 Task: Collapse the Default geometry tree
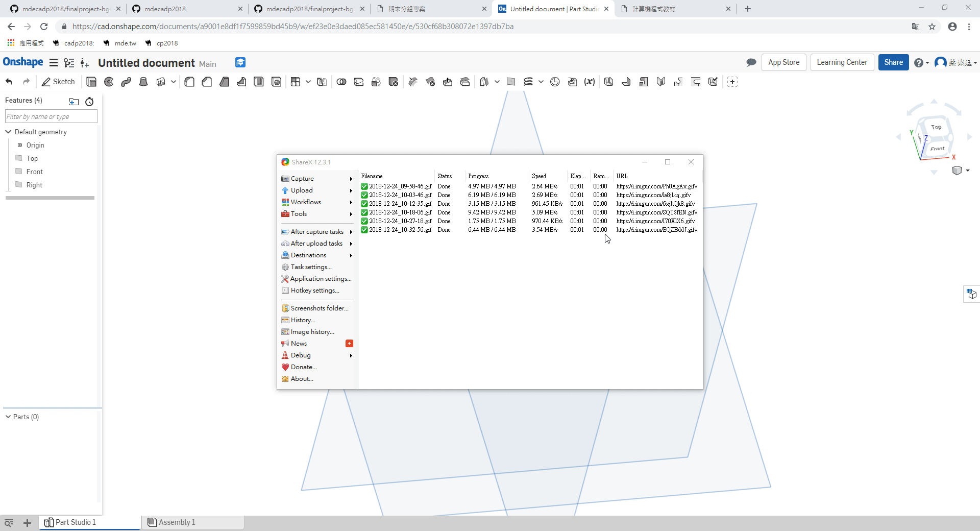point(9,132)
